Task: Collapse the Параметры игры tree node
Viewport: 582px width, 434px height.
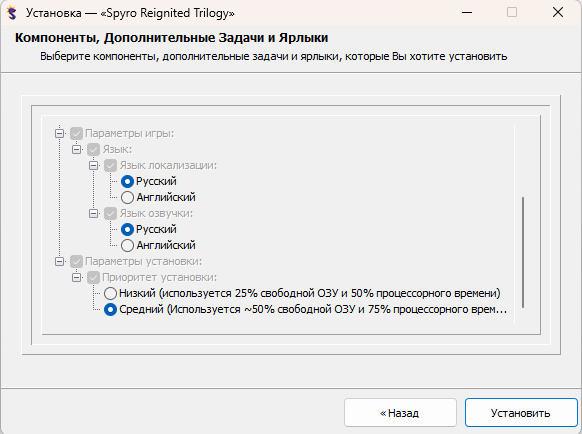Action: [x=59, y=133]
